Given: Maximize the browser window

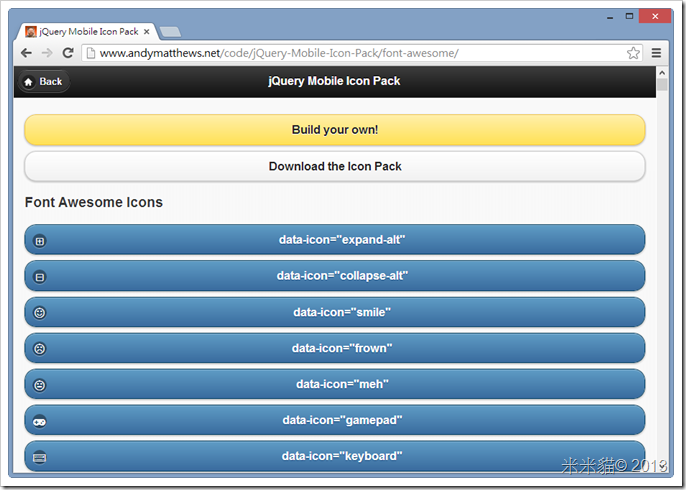Looking at the screenshot, I should point(629,17).
